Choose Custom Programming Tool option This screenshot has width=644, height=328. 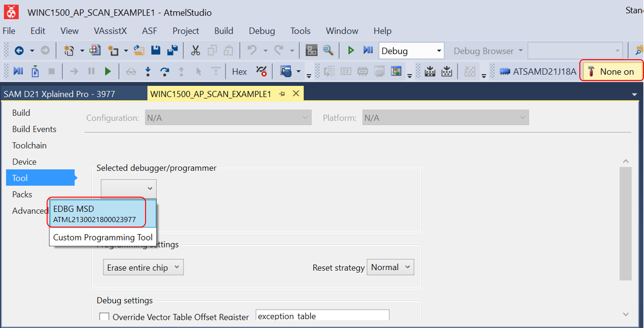pyautogui.click(x=103, y=237)
